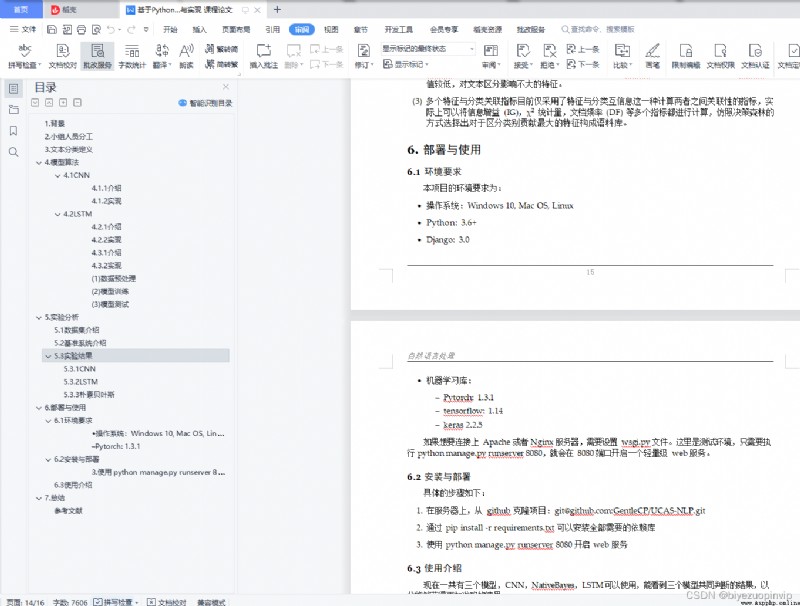
Task: Switch to the 页面布局 ribbon tab
Action: pos(236,30)
